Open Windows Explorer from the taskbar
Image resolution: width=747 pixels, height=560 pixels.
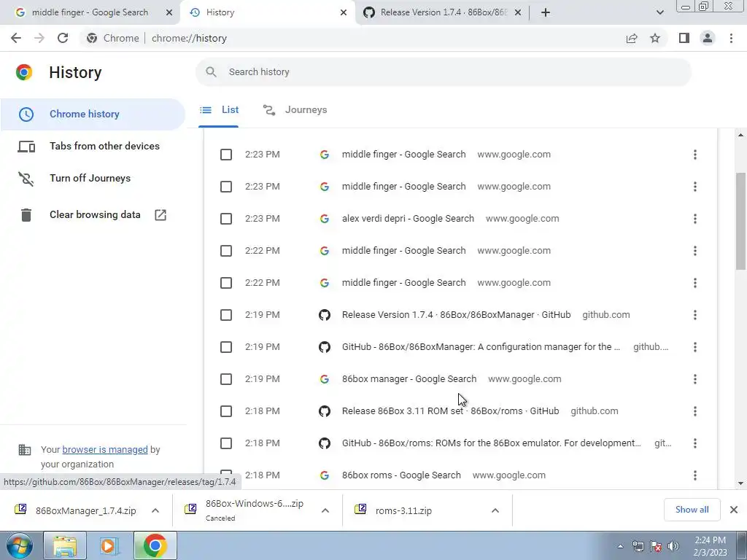point(65,545)
